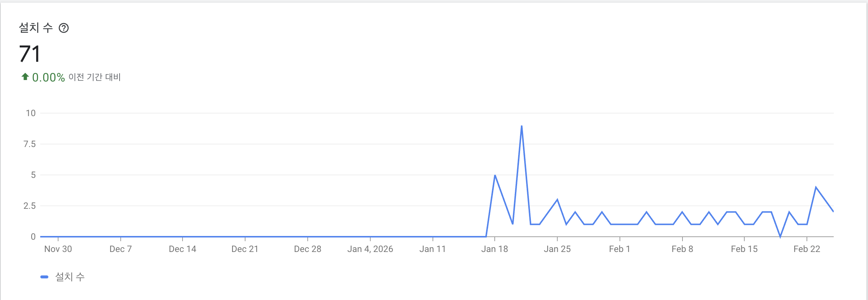Click the 71 total installs number
Viewport: 868px width, 300px height.
(x=29, y=54)
